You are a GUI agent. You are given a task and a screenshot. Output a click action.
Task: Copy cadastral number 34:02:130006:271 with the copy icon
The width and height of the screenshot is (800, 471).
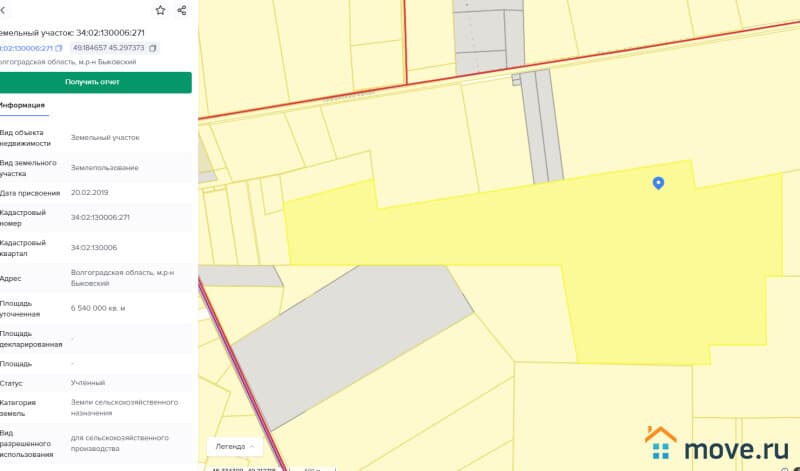coord(59,48)
